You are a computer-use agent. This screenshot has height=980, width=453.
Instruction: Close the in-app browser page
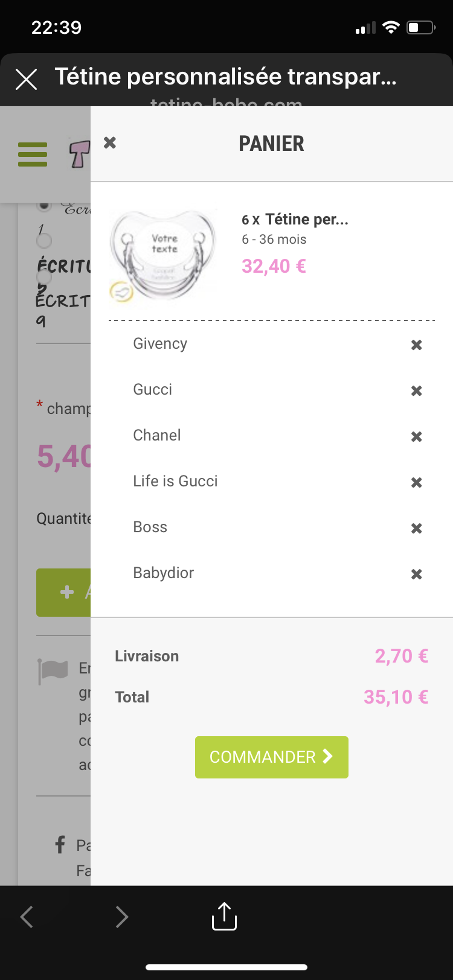coord(26,79)
